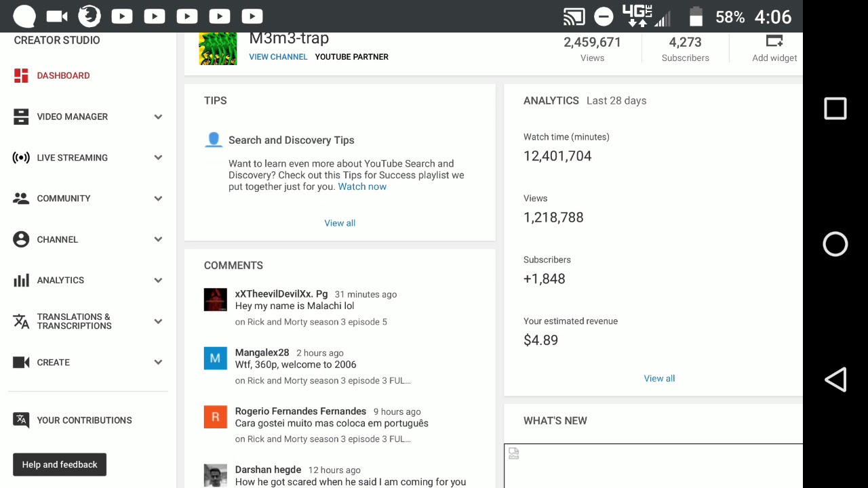Click the Live Streaming broadcast icon
The image size is (868, 488).
(21, 157)
